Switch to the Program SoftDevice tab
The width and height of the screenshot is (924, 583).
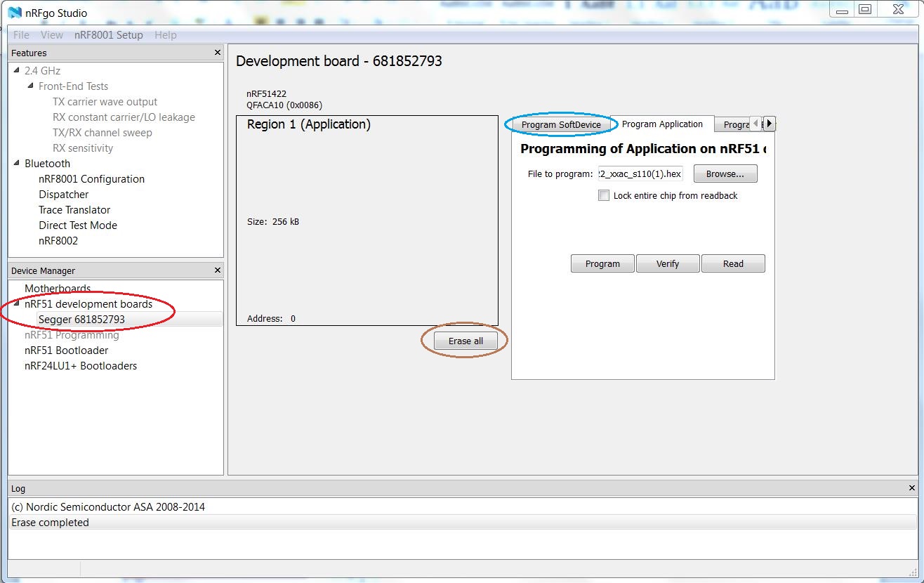[561, 125]
